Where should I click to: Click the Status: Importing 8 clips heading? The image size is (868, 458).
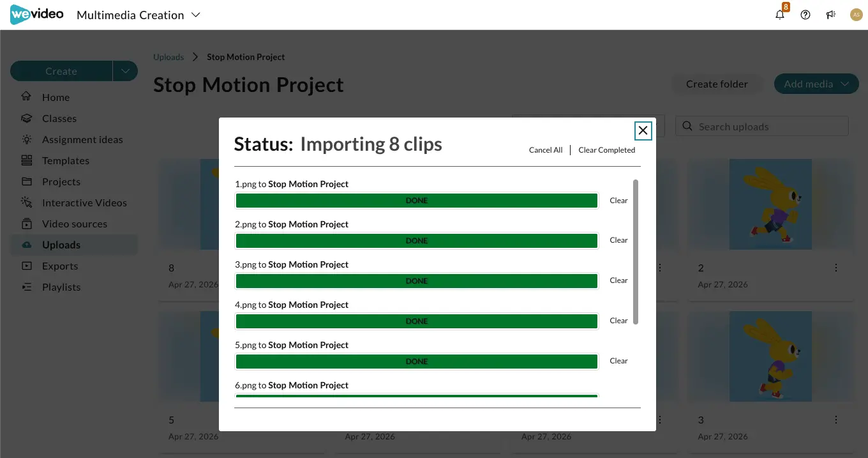tap(338, 144)
